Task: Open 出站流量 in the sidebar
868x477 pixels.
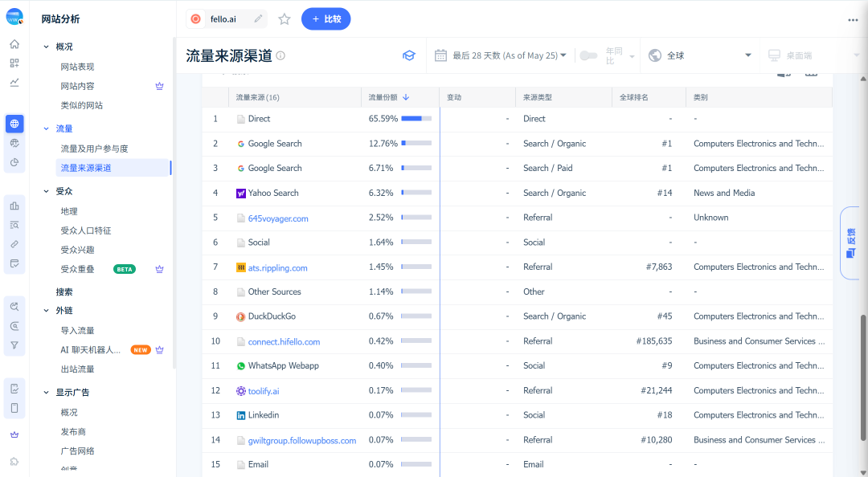Action: tap(77, 369)
